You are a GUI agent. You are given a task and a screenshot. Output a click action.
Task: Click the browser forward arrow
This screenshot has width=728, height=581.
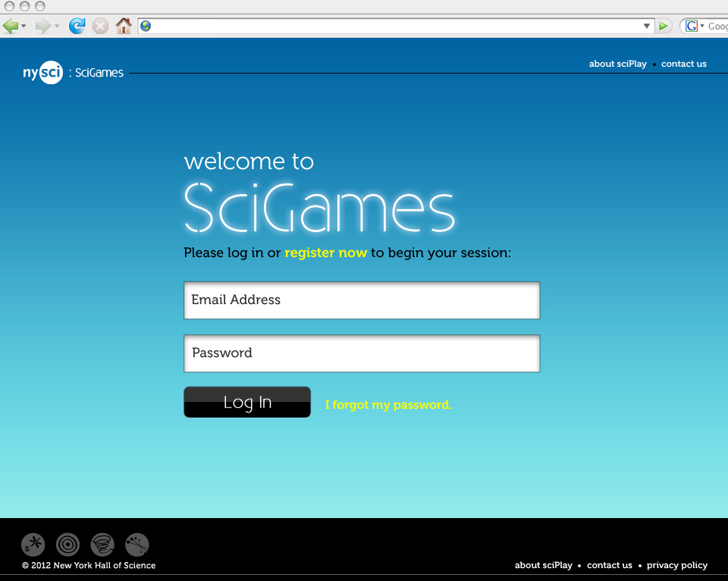coord(43,26)
